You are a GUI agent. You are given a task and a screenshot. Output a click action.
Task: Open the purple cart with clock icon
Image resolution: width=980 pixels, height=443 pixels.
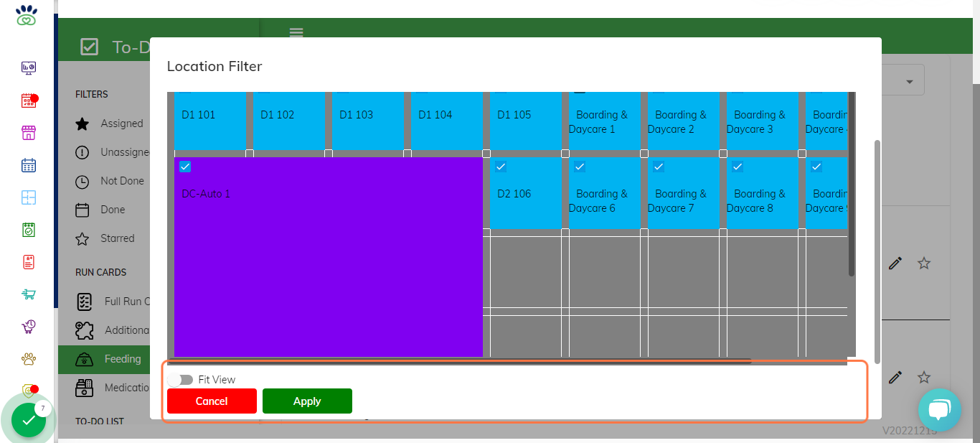pyautogui.click(x=29, y=327)
